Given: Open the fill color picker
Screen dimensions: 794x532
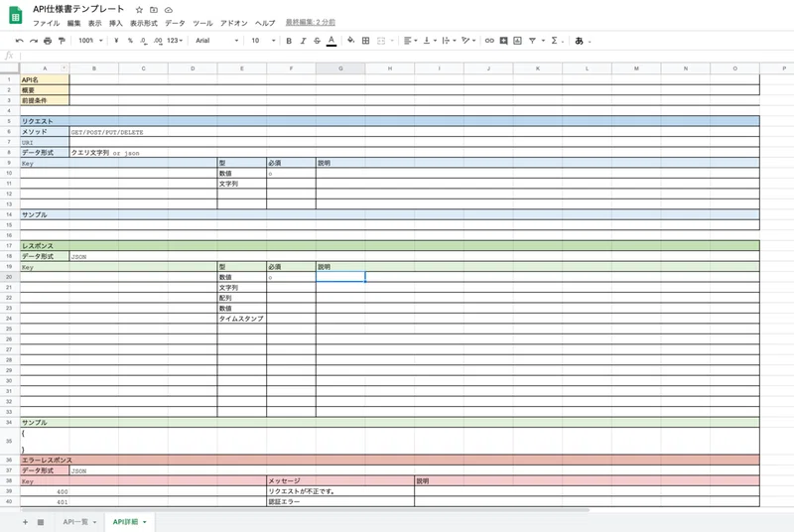Looking at the screenshot, I should [x=350, y=41].
